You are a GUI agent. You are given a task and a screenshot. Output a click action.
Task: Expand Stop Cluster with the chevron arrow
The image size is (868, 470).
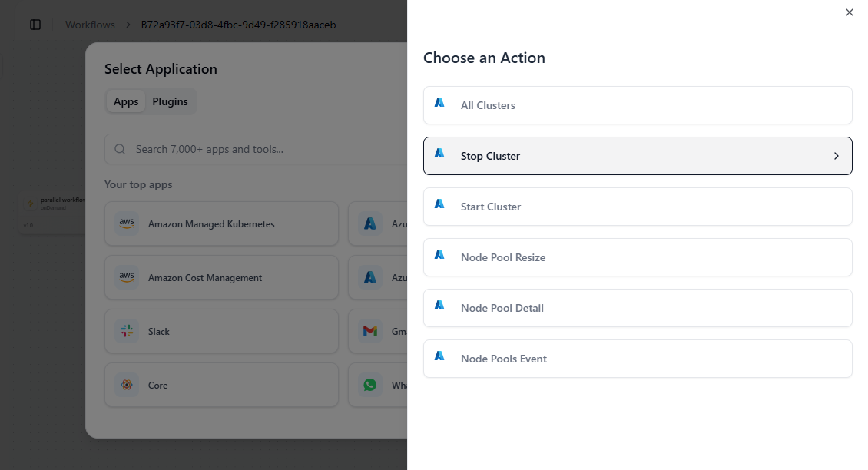(837, 156)
